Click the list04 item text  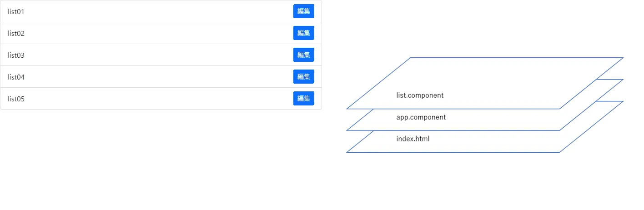coord(16,77)
